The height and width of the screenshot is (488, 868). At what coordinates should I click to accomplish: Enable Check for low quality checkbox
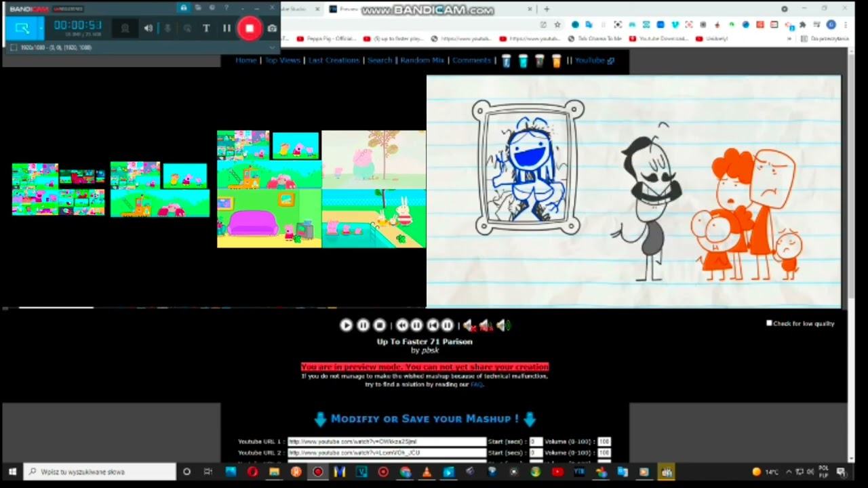point(769,323)
